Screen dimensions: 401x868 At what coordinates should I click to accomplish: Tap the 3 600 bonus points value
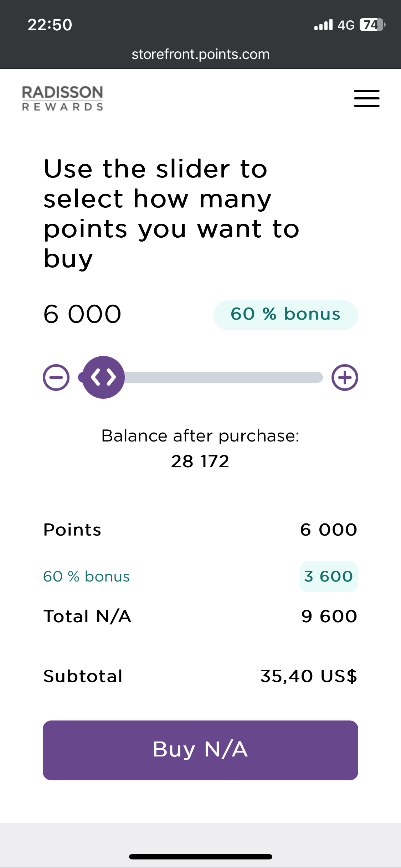[x=328, y=577]
